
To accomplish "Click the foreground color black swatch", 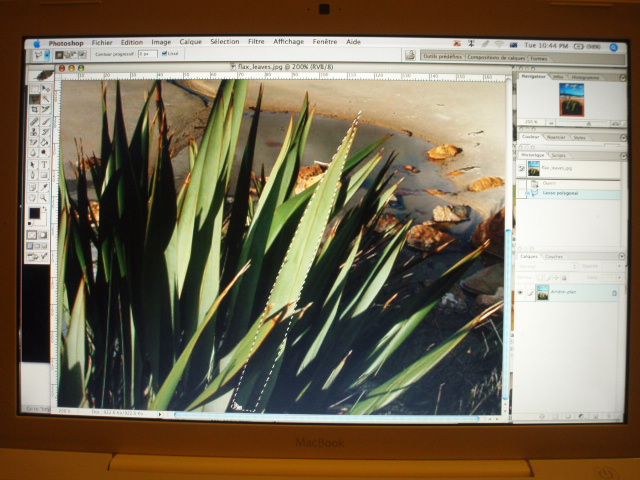I will coord(35,213).
